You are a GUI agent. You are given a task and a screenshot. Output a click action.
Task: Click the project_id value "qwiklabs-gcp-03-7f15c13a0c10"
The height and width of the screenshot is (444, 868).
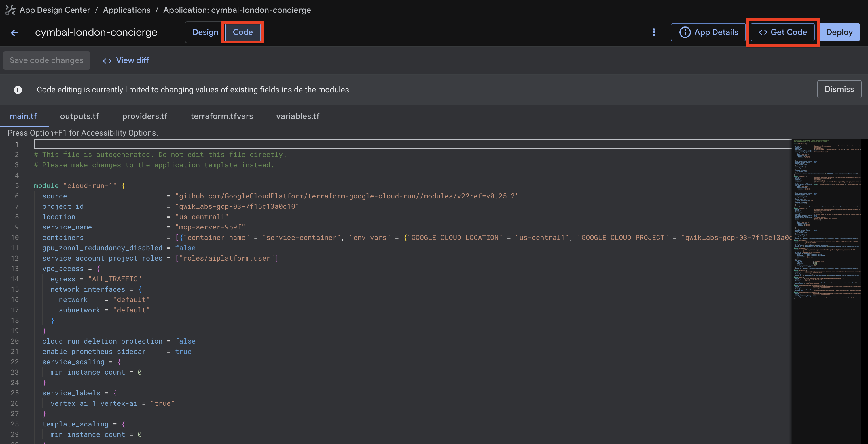[x=237, y=206]
